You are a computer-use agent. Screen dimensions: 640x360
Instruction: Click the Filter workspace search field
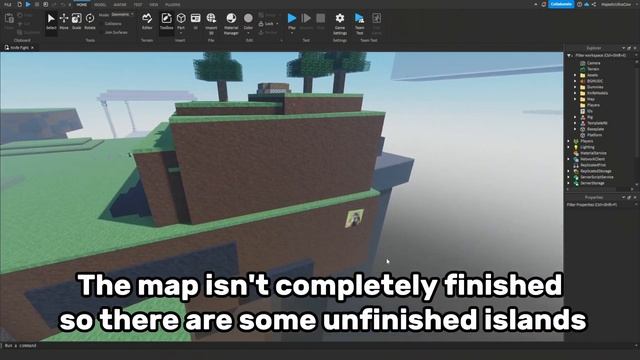coord(602,55)
